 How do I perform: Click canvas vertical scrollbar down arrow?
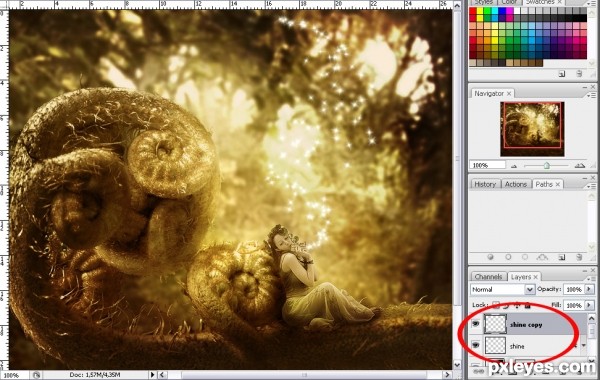(457, 365)
